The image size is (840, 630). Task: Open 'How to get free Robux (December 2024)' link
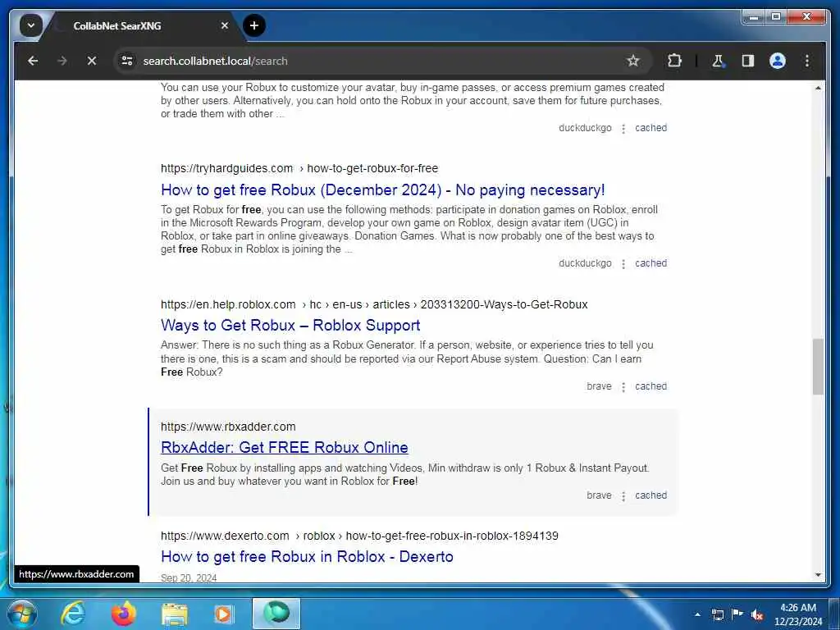(382, 190)
